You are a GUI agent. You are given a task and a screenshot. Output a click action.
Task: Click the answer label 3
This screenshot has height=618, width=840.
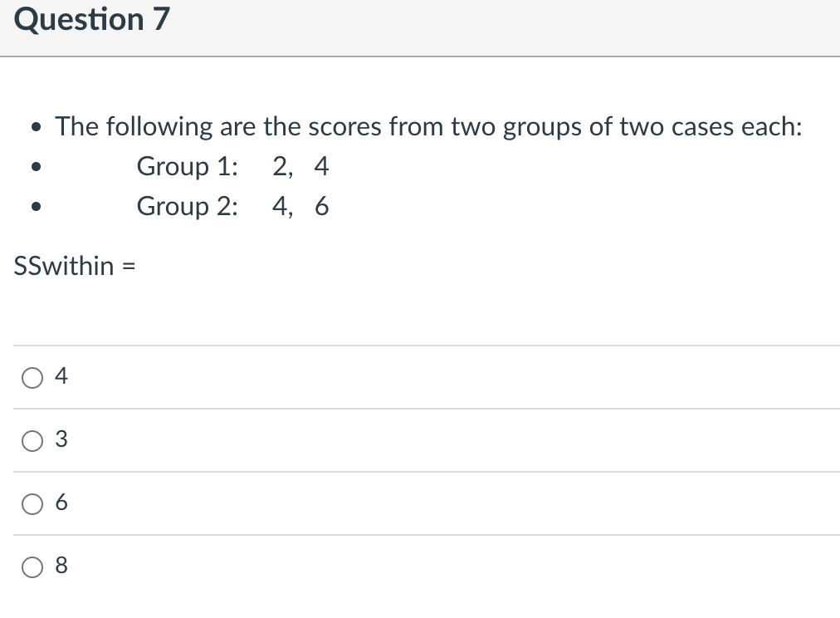pos(61,439)
